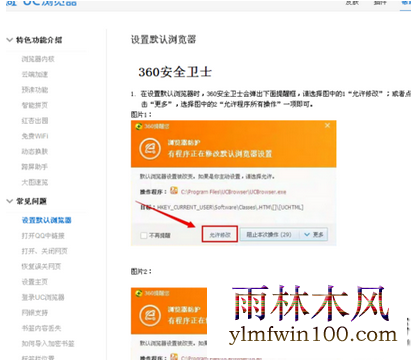Image resolution: width=412 pixels, height=363 pixels.
Task: Click the 有程序正在修改默认浏览器设置 banner text in the first dialog
Action: tap(220, 154)
